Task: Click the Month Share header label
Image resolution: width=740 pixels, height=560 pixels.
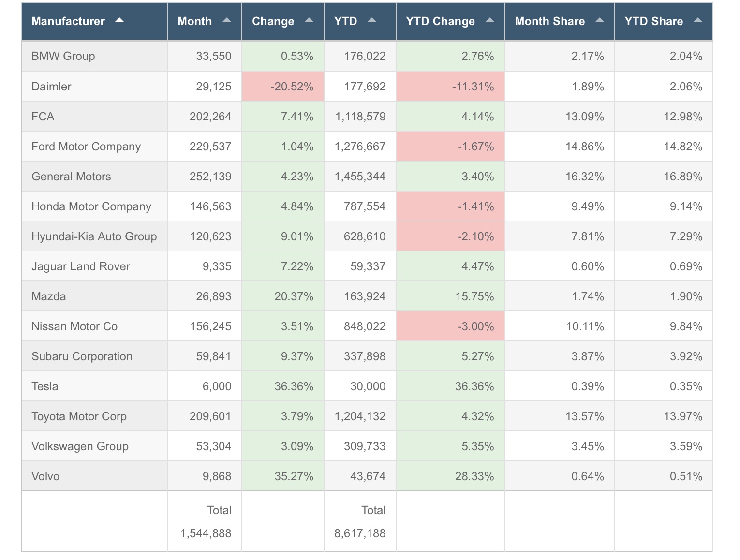Action: point(549,21)
